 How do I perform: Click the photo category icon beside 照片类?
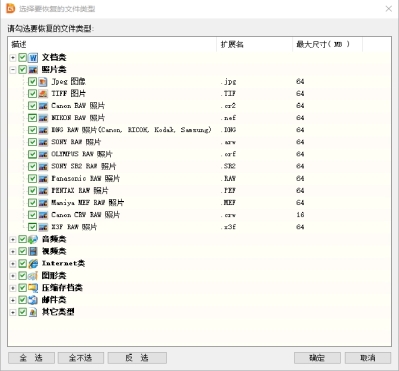point(33,69)
